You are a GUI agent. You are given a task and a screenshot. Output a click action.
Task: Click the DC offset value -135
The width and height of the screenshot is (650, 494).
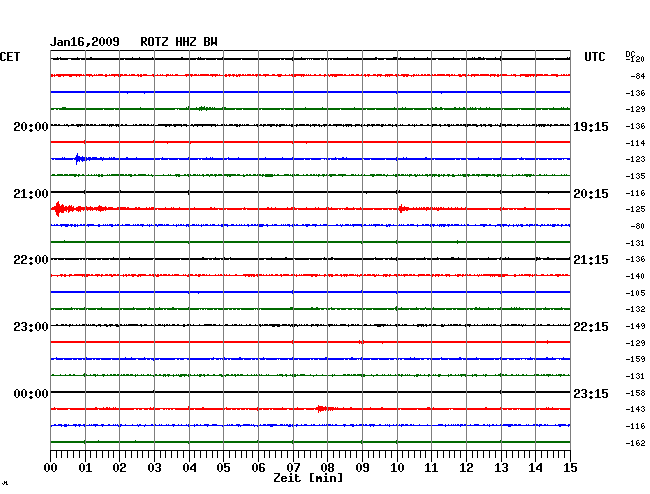tap(635, 176)
